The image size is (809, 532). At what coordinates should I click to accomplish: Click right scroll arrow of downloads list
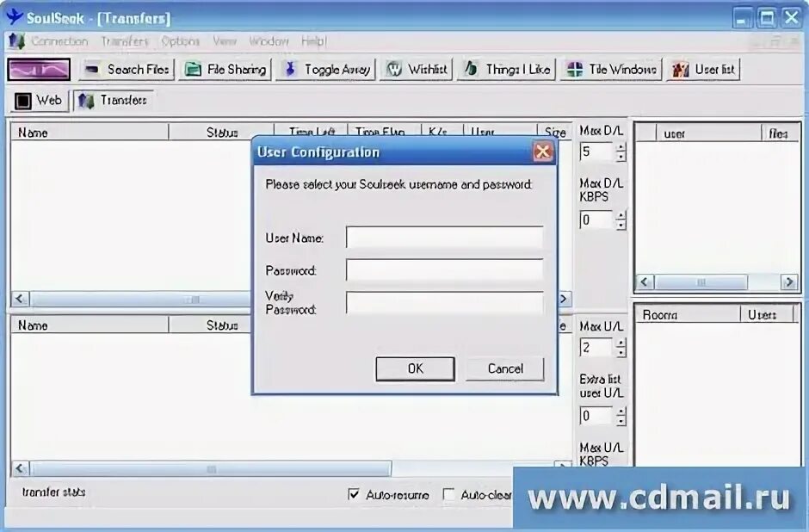pyautogui.click(x=565, y=299)
